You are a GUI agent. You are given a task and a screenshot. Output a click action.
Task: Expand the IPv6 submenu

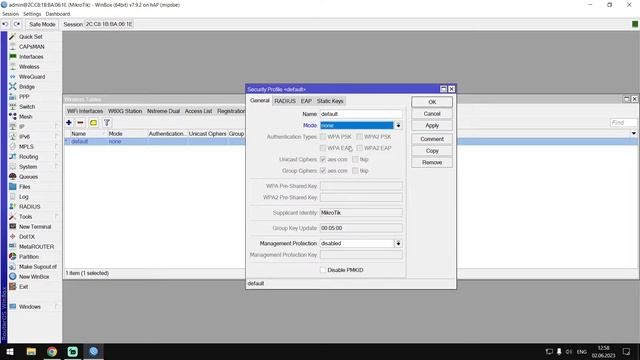click(56, 137)
